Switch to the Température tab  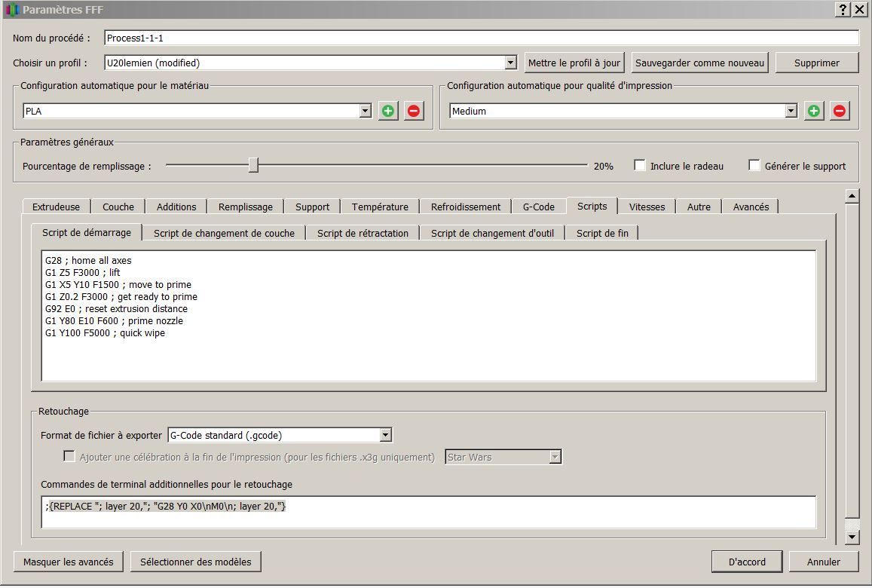380,207
